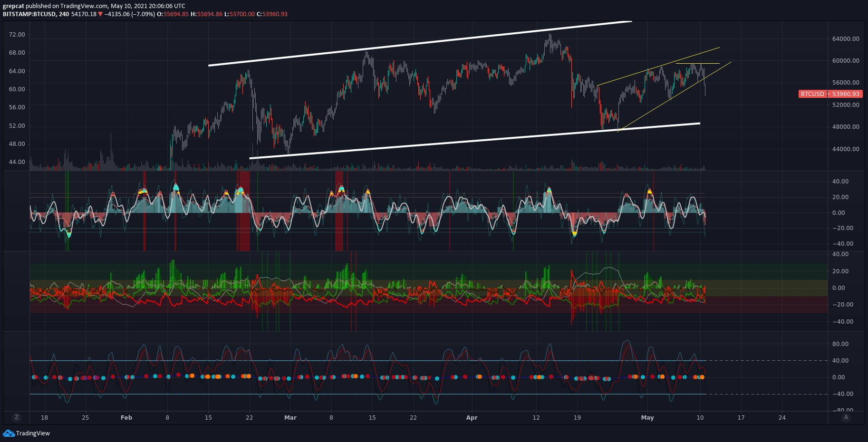This screenshot has height=442, width=868.
Task: Click the 68.00 left scale label
Action: [17, 53]
